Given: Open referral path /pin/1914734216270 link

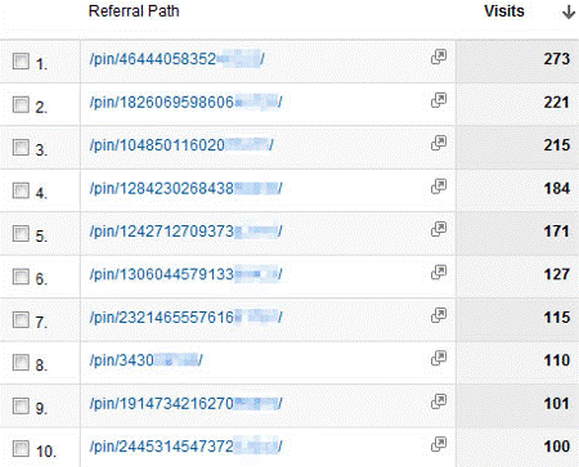Looking at the screenshot, I should pos(186,404).
